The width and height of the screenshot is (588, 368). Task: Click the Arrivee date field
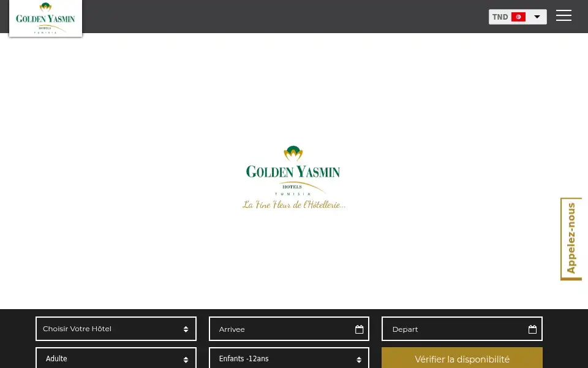(x=288, y=329)
